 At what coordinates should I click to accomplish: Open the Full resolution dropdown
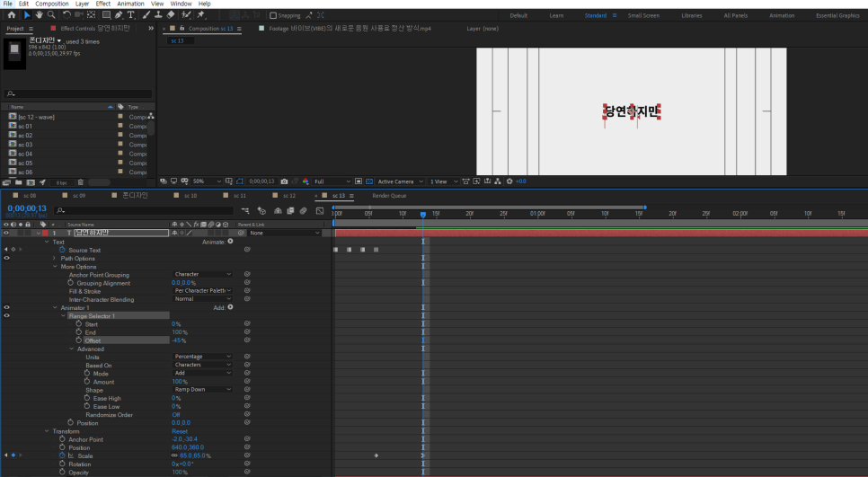(332, 181)
